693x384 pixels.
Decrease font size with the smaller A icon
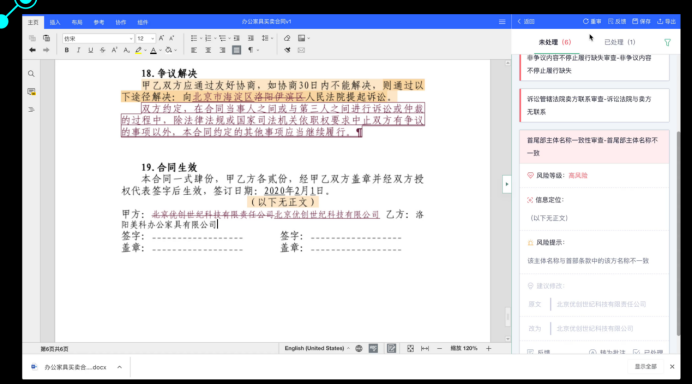(x=171, y=38)
